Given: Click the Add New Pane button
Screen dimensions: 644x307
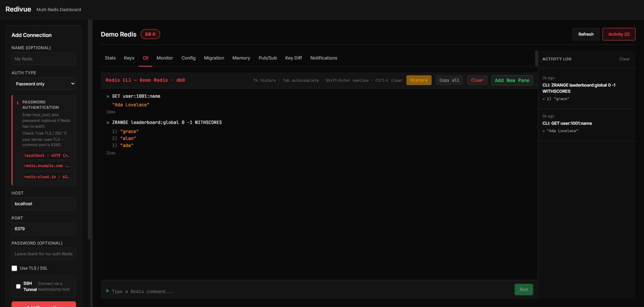Looking at the screenshot, I should coord(512,80).
